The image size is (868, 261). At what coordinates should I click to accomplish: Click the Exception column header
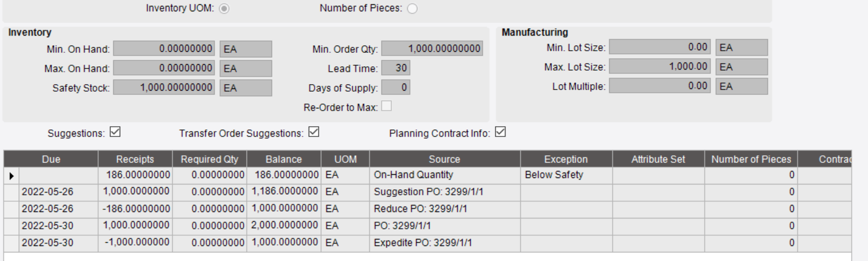pyautogui.click(x=566, y=159)
